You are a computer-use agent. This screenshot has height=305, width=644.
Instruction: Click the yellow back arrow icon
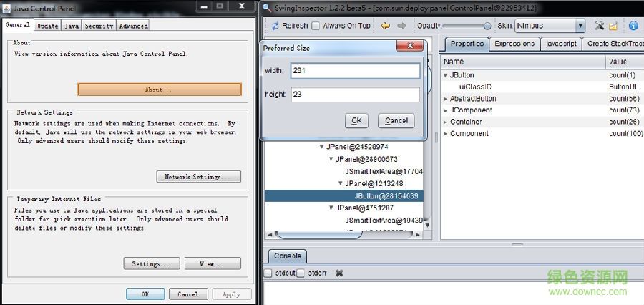point(385,26)
